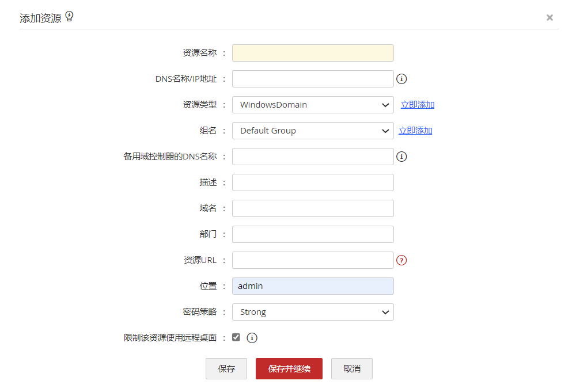Open the 资源类型 WindowsDomain dropdown
576x392 pixels.
tap(313, 105)
